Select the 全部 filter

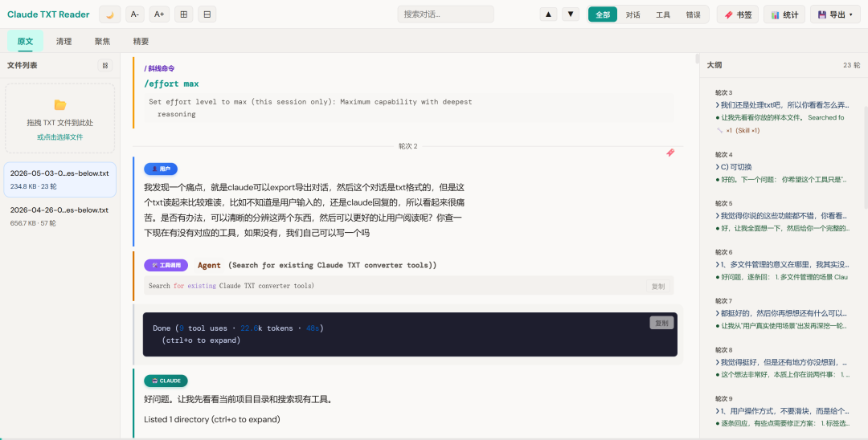coord(603,15)
